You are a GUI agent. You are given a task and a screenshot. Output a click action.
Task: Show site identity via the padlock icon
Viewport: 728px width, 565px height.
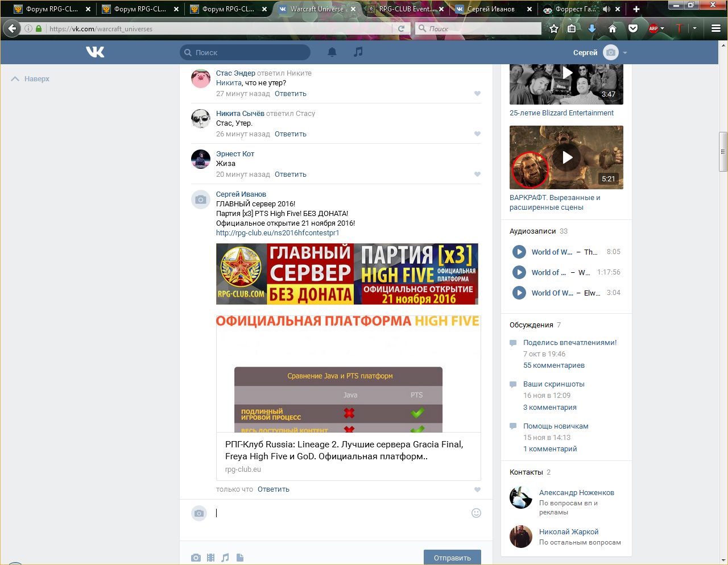39,28
